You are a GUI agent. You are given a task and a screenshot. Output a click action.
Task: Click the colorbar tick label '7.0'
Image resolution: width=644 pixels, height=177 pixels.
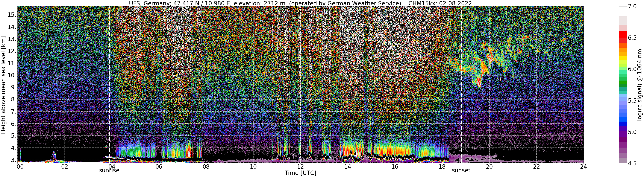pos(632,6)
